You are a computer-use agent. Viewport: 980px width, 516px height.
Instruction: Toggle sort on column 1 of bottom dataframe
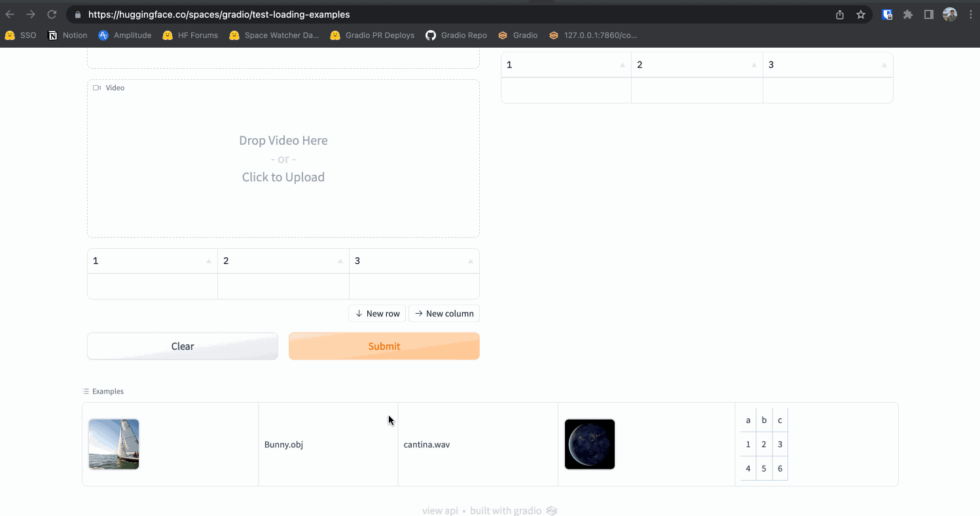pos(209,261)
